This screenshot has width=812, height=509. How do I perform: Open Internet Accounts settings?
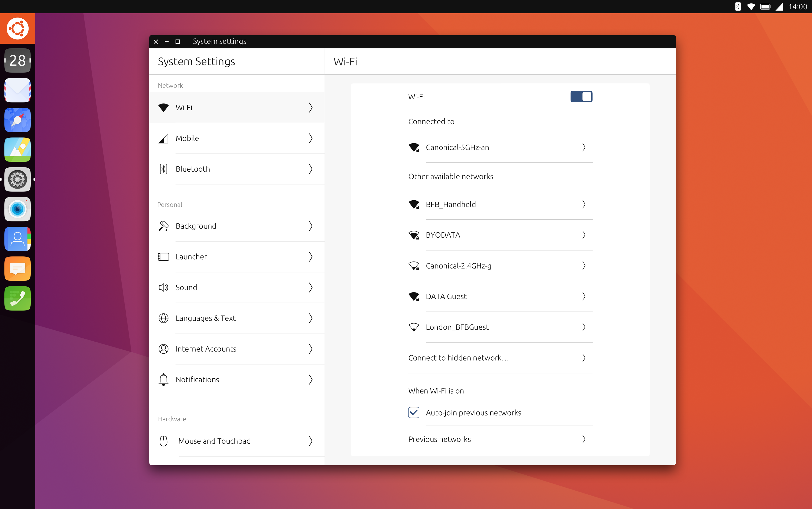coord(237,349)
